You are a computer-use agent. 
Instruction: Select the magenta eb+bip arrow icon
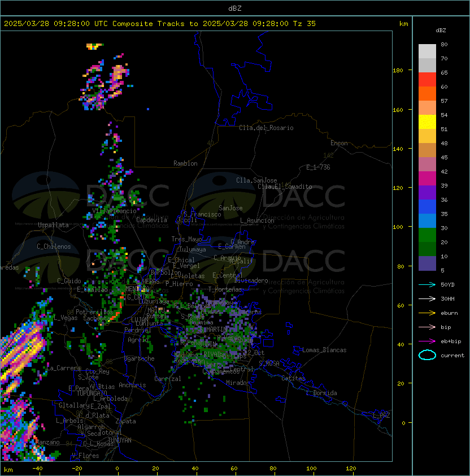tap(427, 341)
